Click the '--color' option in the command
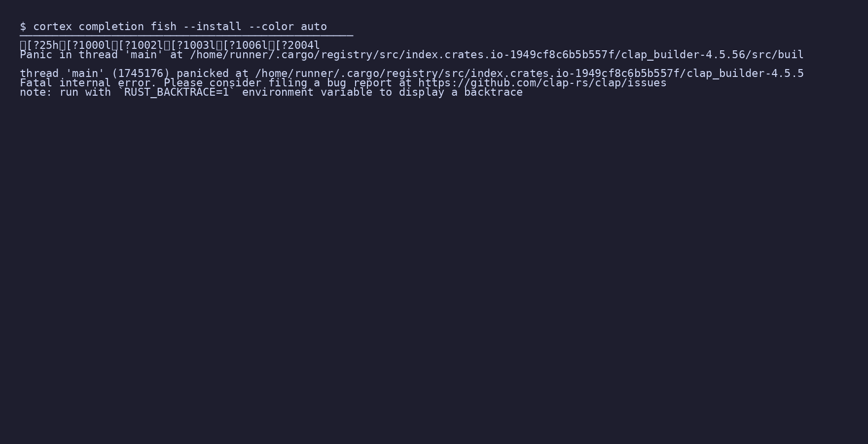868x444 pixels. pos(271,27)
